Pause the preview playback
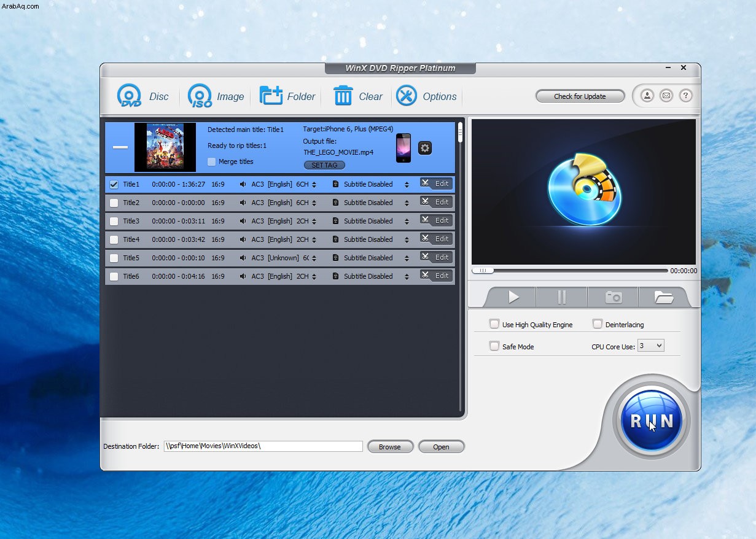The width and height of the screenshot is (756, 539). 561,297
